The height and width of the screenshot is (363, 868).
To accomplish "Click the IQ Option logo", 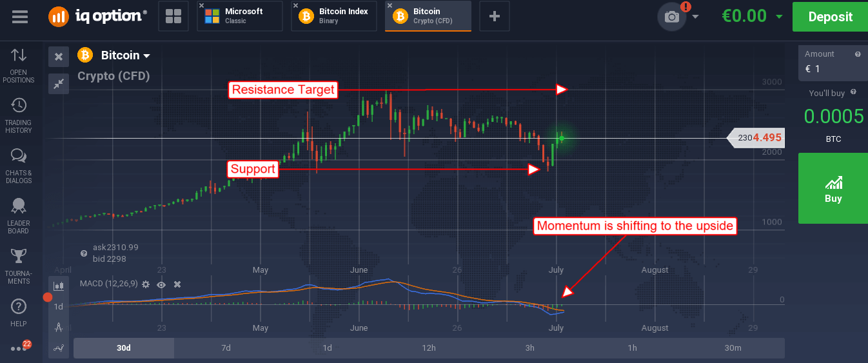I will 97,16.
